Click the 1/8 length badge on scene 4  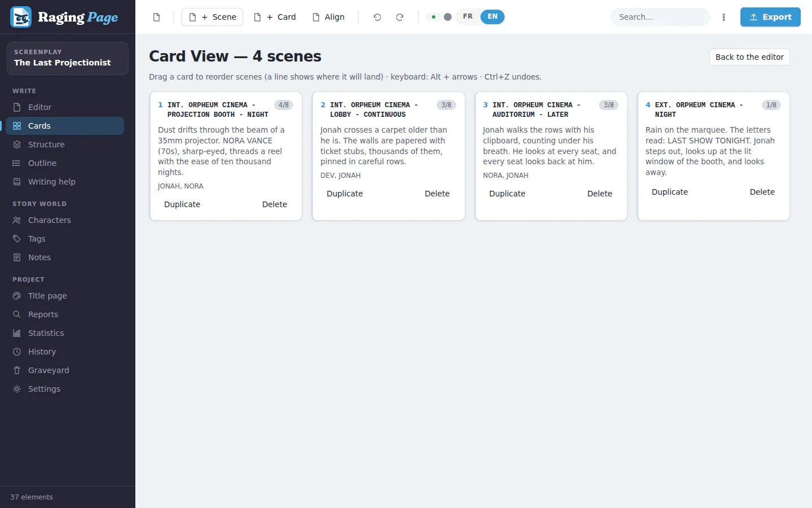pos(771,105)
